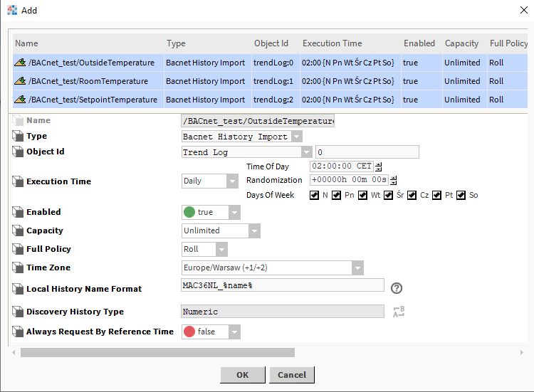
Task: Click the OutsideTemperature row history icon
Action: (20, 63)
